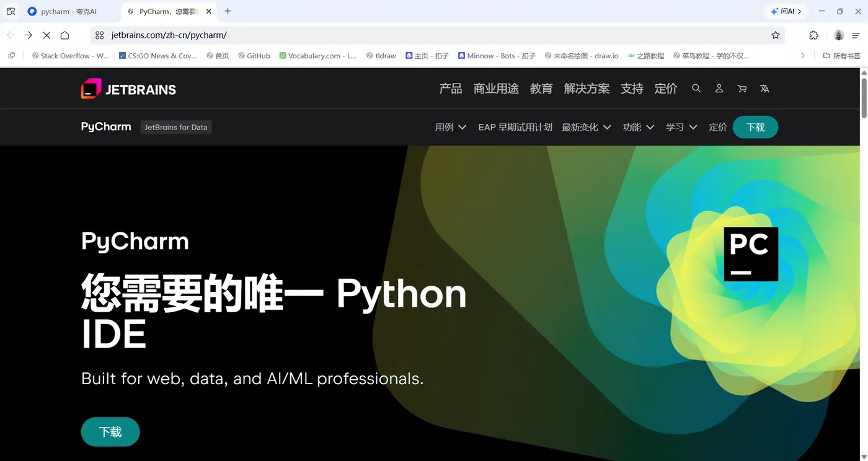Click the PC PyCharm logo tile

(751, 254)
